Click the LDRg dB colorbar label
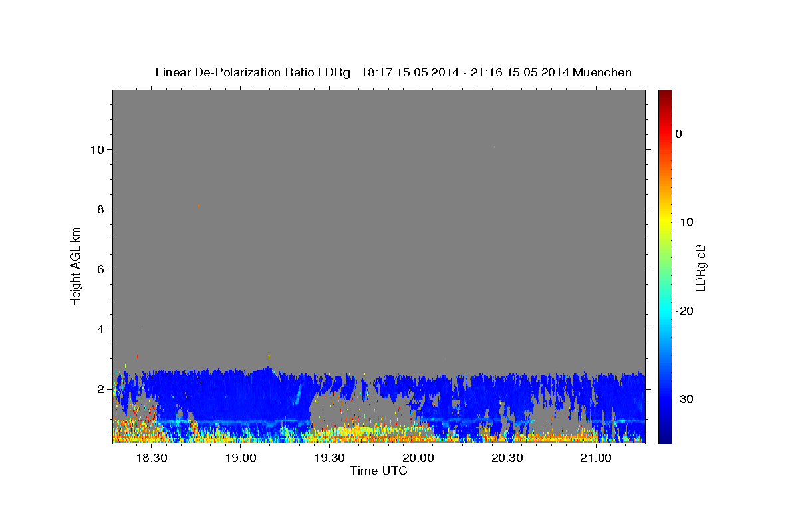The width and height of the screenshot is (798, 532). (700, 267)
